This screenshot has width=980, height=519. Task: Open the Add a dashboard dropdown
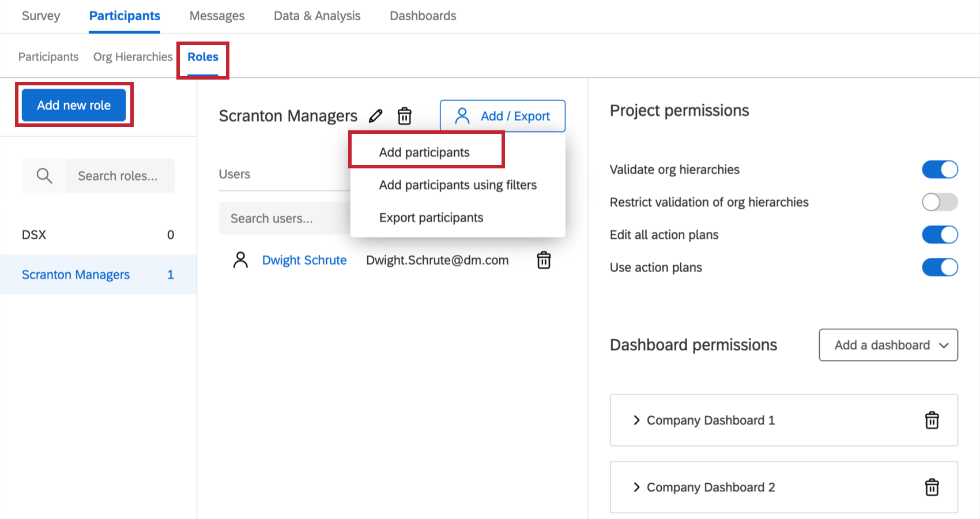[888, 345]
